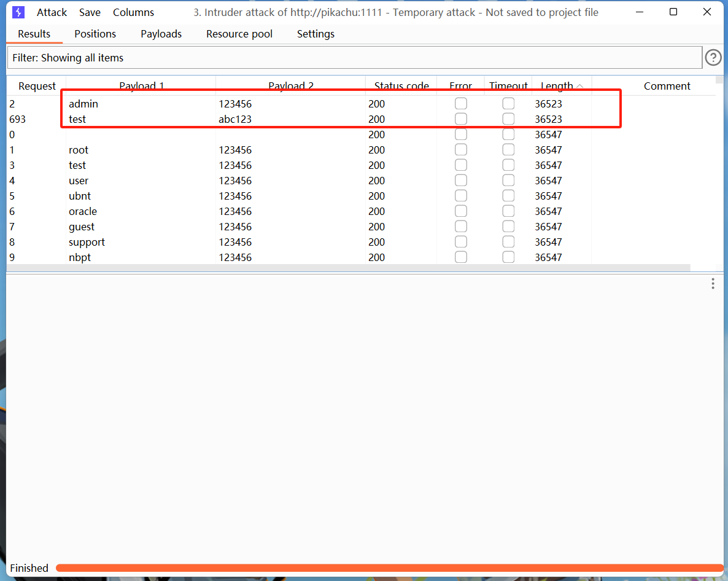The width and height of the screenshot is (728, 581).
Task: Minimize the Intruder attack window
Action: 640,12
